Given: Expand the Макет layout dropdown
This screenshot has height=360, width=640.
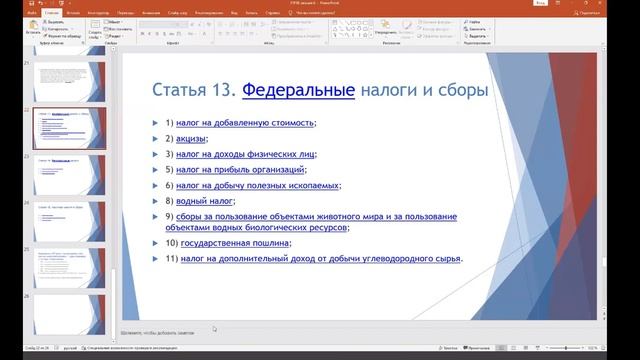Looking at the screenshot, I should tap(114, 22).
